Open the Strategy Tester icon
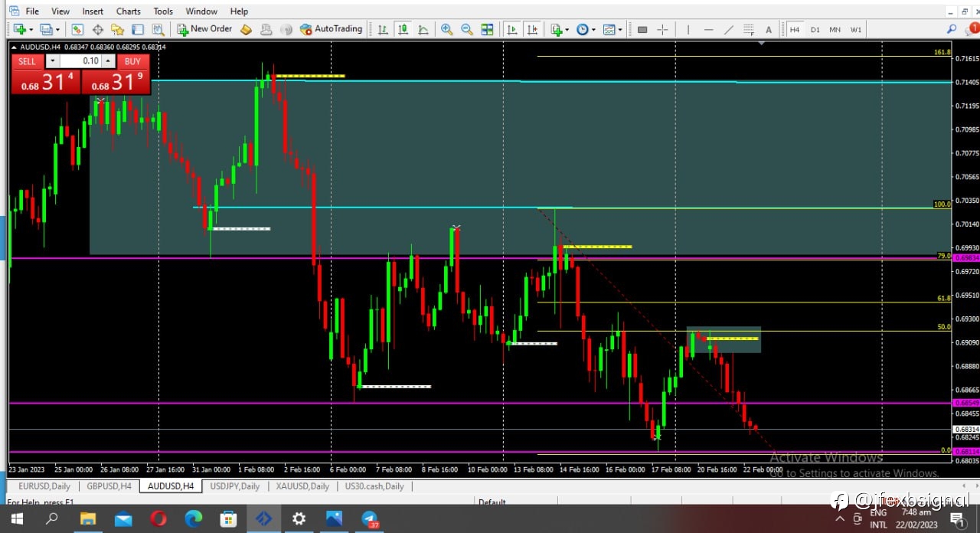The width and height of the screenshot is (980, 533). [x=158, y=29]
